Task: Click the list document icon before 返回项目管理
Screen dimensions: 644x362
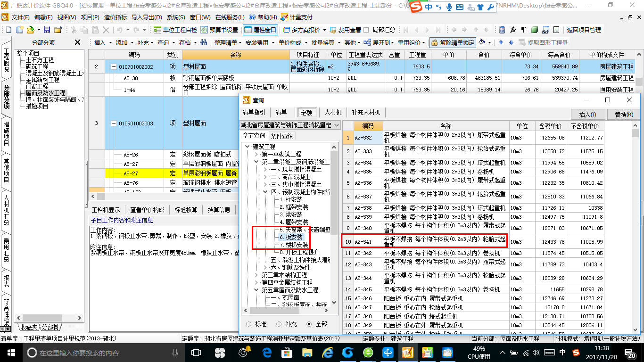Action: (x=556, y=30)
